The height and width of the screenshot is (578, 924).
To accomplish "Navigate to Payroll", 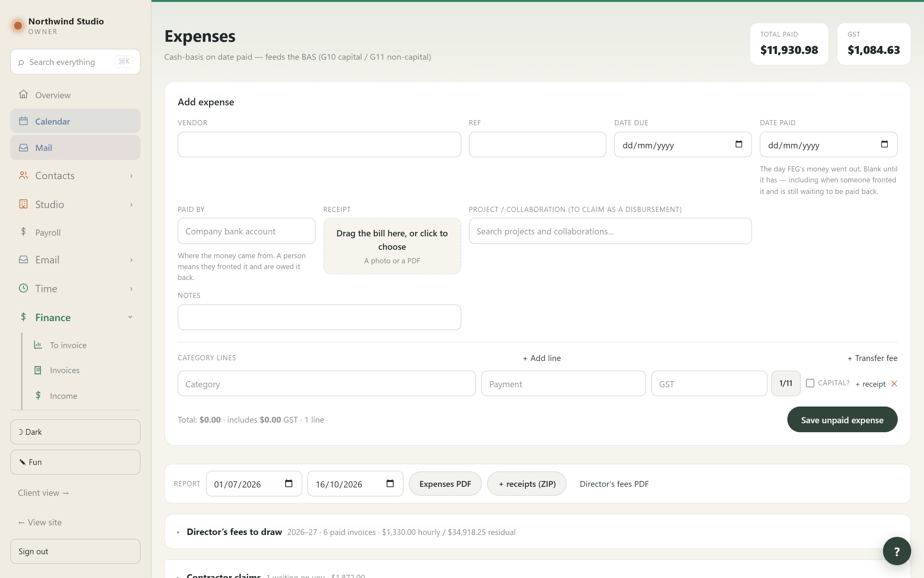I will click(75, 232).
